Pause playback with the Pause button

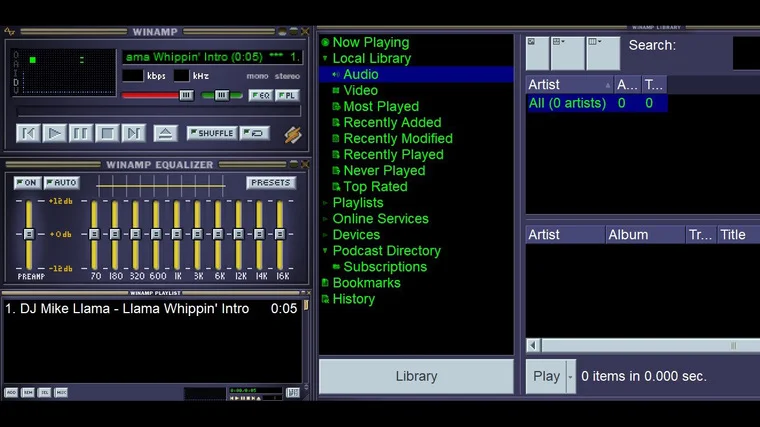[80, 133]
